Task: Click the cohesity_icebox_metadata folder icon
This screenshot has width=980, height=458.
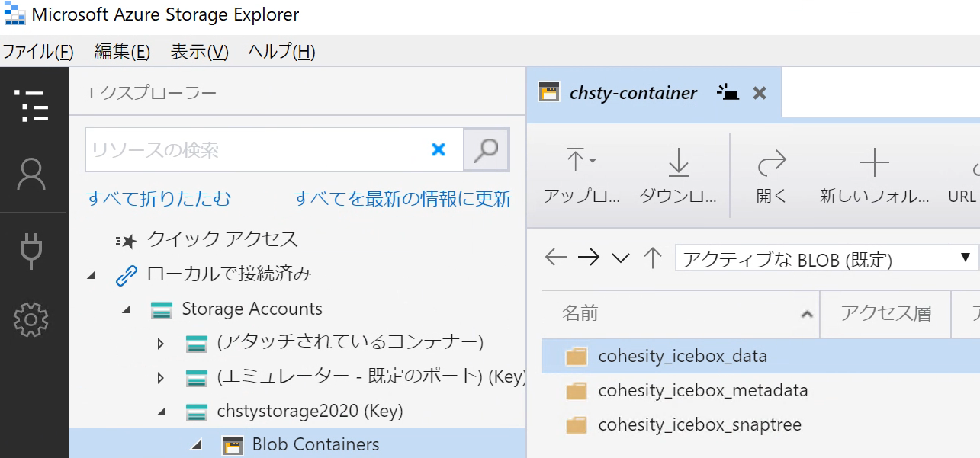Action: coord(577,391)
